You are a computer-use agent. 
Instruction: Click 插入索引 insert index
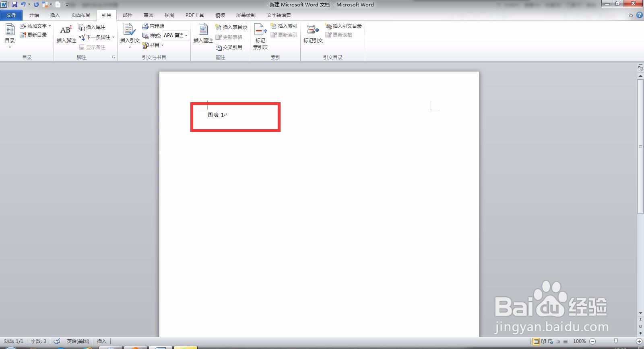coord(284,26)
